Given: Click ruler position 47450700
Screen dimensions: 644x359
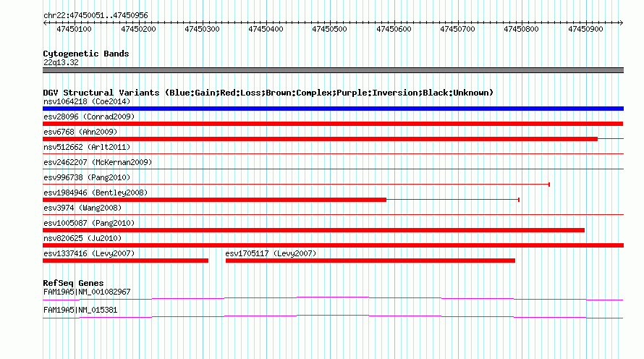Looking at the screenshot, I should coord(457,29).
